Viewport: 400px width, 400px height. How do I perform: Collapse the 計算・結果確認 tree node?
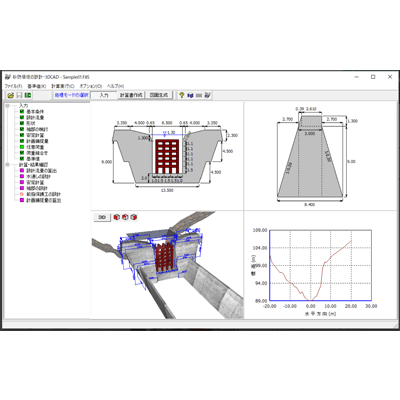(8, 165)
